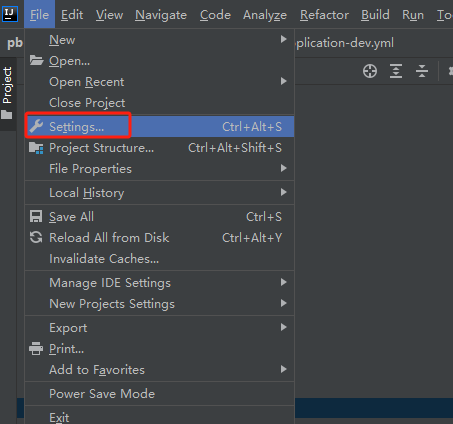This screenshot has height=424, width=453.
Task: Click the Expand All toolbar icon
Action: click(x=396, y=71)
